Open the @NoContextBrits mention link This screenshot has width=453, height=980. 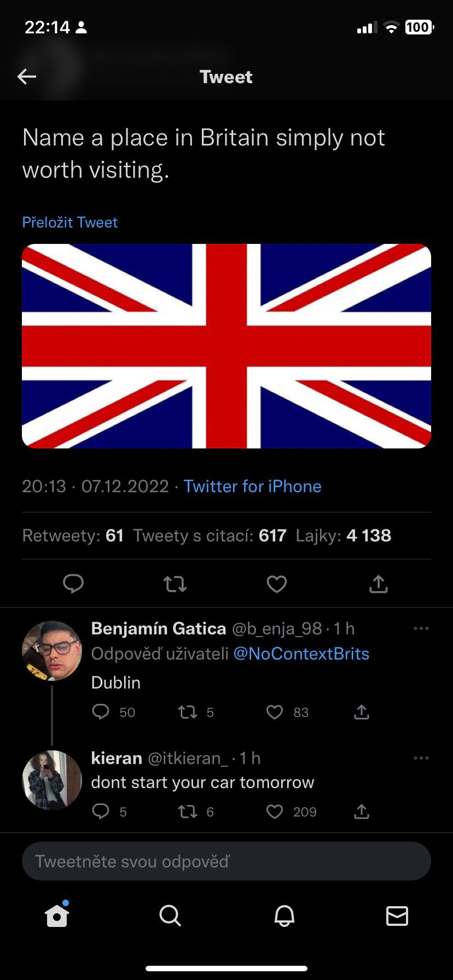tap(301, 654)
